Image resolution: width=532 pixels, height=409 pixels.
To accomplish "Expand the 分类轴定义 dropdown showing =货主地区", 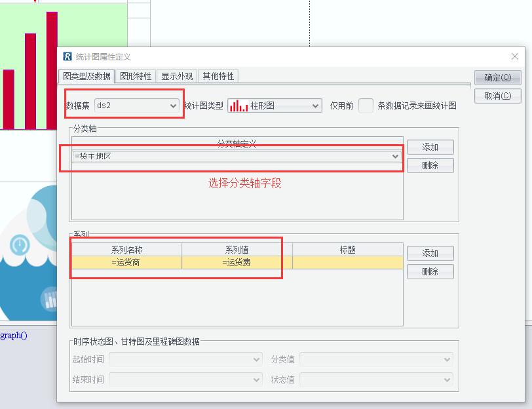I will (394, 157).
